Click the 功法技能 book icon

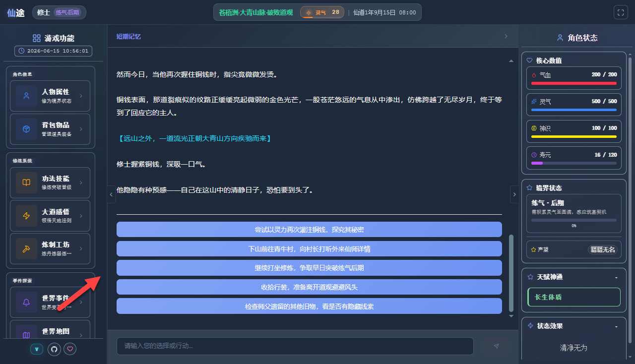click(x=26, y=182)
